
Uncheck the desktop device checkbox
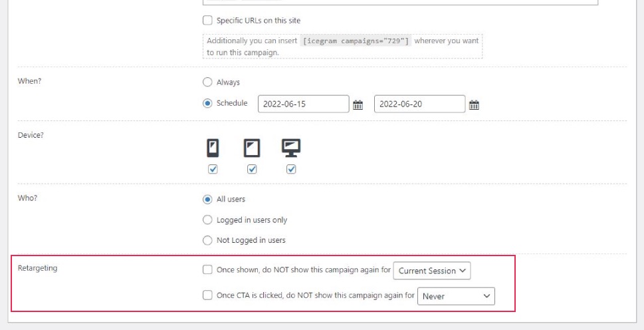[x=291, y=169]
